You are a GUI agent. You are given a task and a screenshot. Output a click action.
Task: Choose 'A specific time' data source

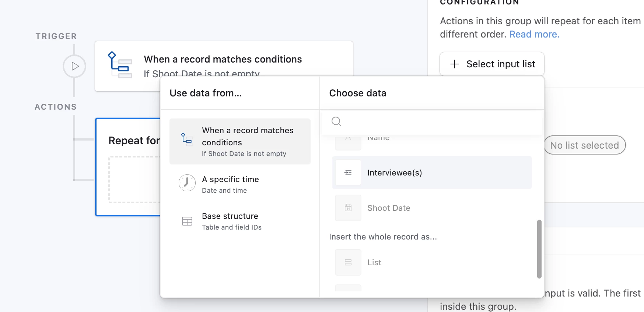tap(240, 184)
